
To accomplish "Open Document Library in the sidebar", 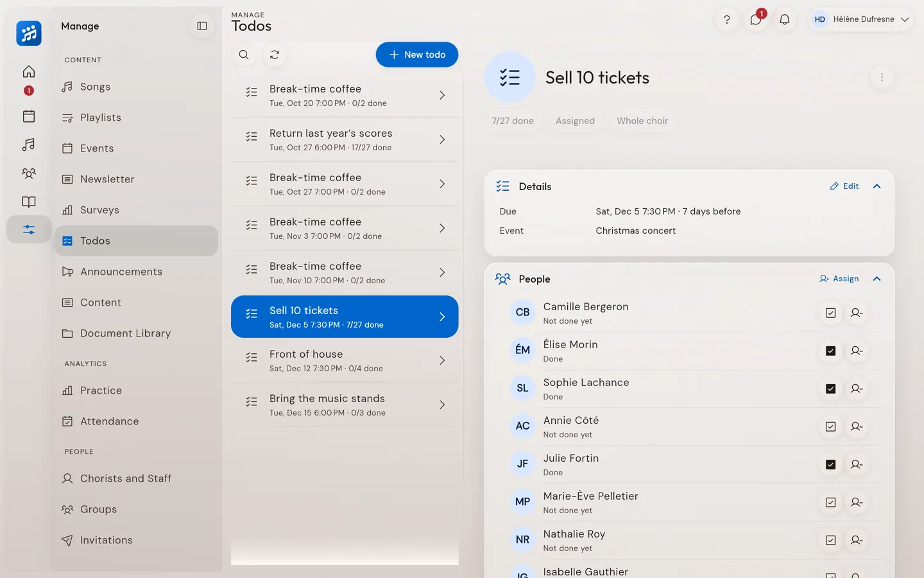I will [x=136, y=333].
